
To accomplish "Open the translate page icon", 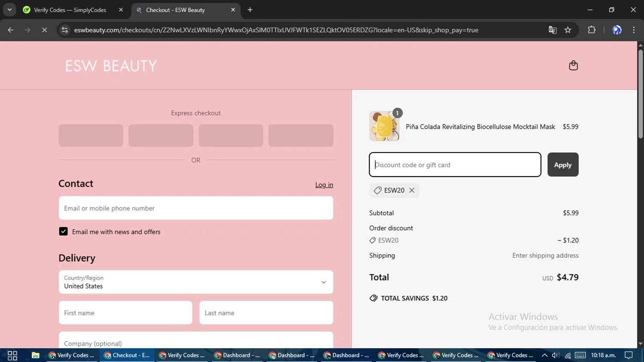I will pyautogui.click(x=553, y=30).
